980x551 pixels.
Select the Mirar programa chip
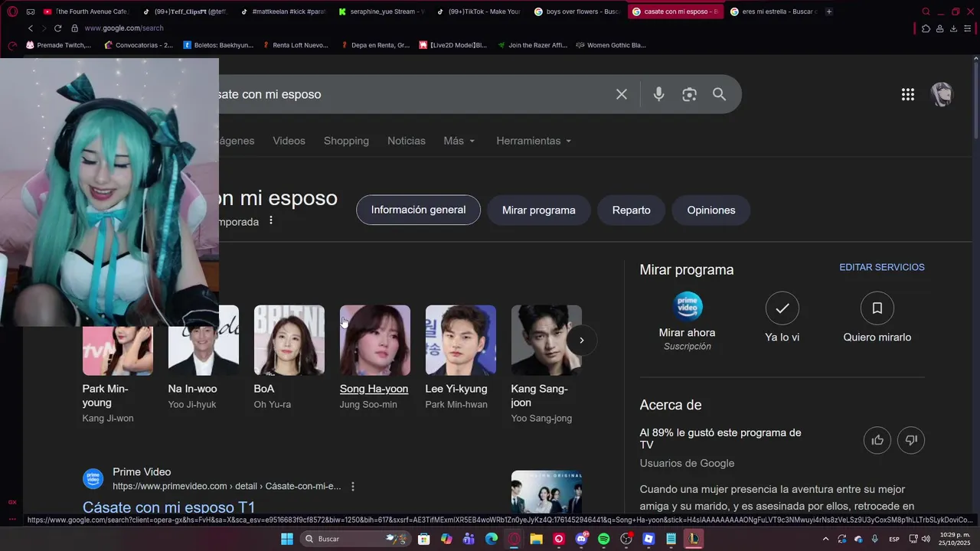click(x=539, y=210)
